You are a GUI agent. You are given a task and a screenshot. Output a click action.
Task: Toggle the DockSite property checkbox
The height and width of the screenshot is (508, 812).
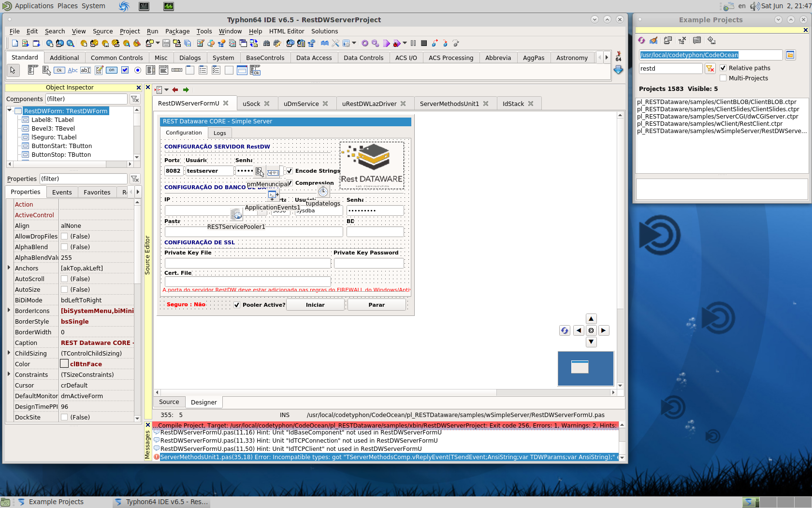pos(64,418)
